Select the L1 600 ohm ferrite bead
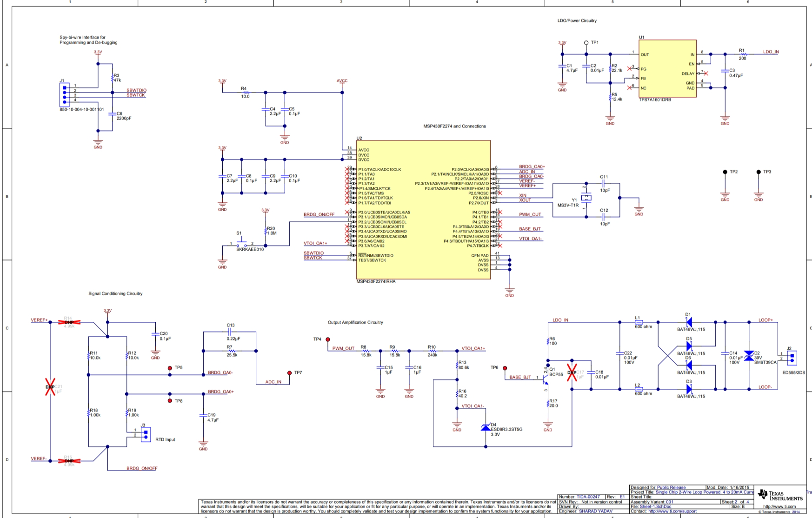Screen dimensions: 812x518 639,322
